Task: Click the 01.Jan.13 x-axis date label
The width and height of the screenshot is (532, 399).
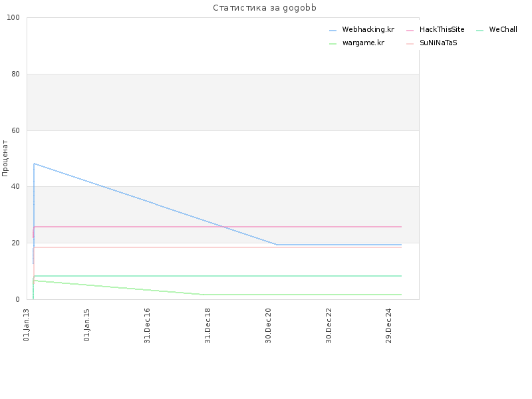Action: pyautogui.click(x=27, y=325)
